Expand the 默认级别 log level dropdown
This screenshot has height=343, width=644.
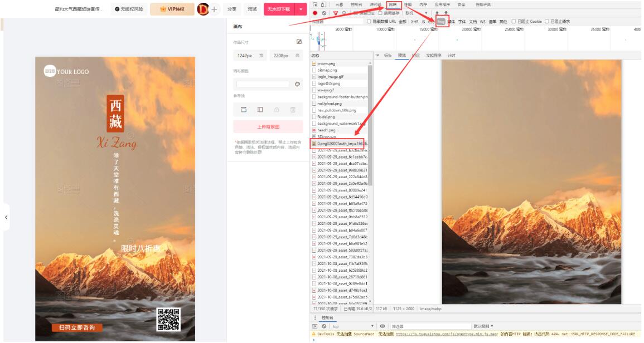(x=483, y=326)
